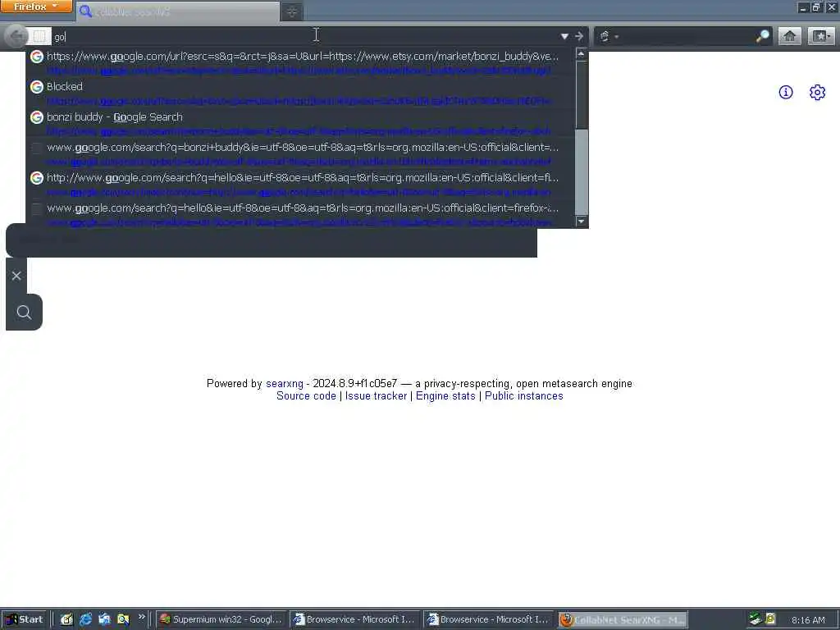Click the Go arrow in address bar
The image size is (840, 630).
coord(579,36)
